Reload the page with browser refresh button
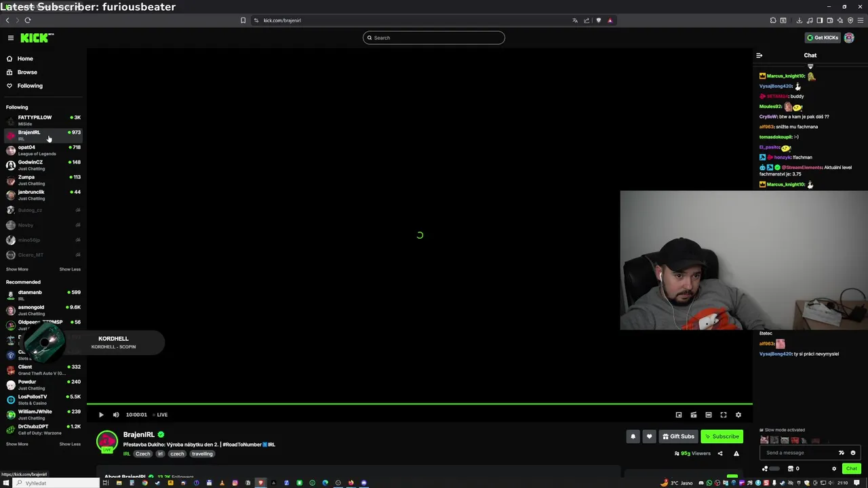Image resolution: width=868 pixels, height=488 pixels. (27, 20)
